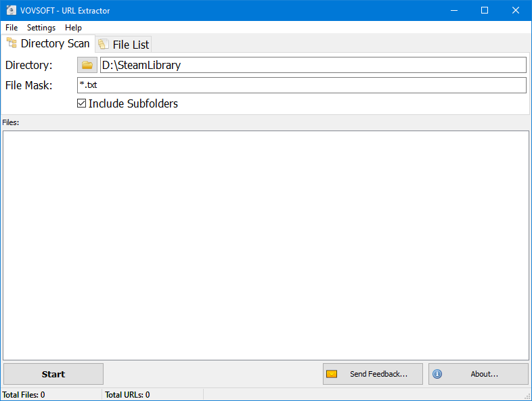532x401 pixels.
Task: Minimize the URL Extractor window
Action: 453,11
